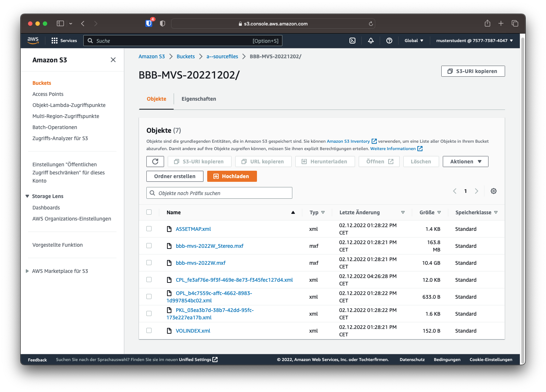Open the Aktionen dropdown

pyautogui.click(x=465, y=162)
